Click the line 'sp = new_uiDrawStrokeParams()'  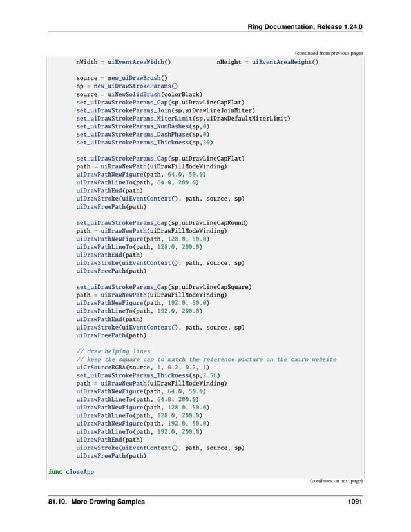127,86
